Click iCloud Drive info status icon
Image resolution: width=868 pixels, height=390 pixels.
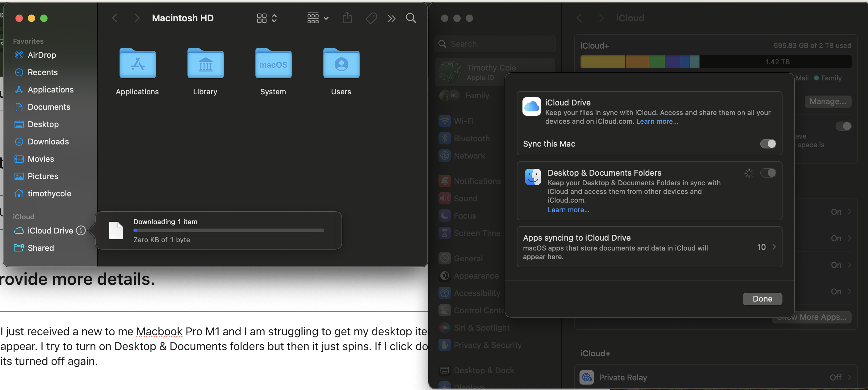point(81,230)
